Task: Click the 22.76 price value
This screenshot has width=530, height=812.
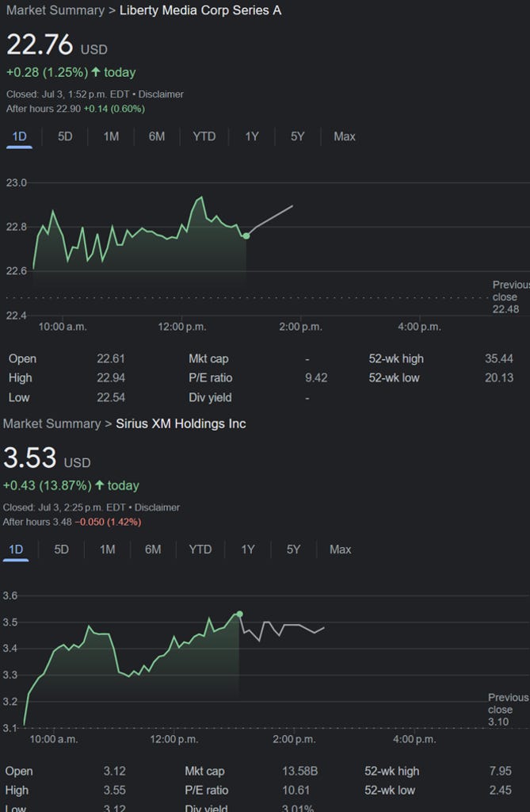Action: tap(40, 44)
